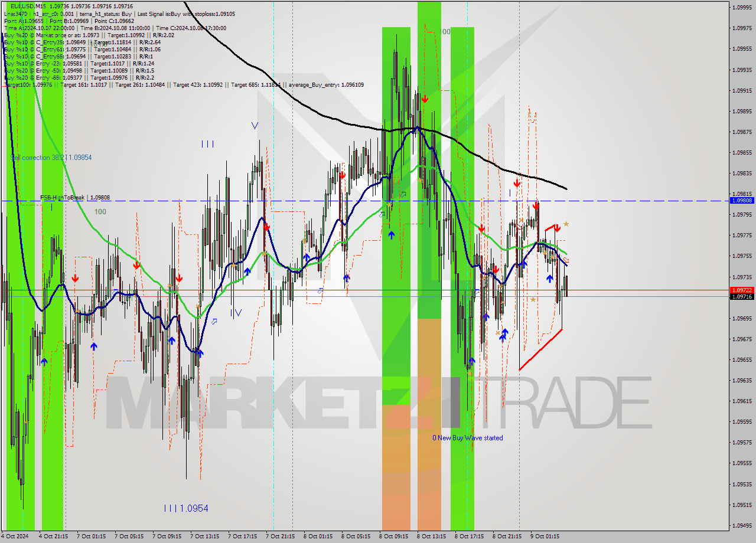The image size is (756, 543).
Task: Click the '7 Oct 05:15' time axis label
Action: pos(129,537)
